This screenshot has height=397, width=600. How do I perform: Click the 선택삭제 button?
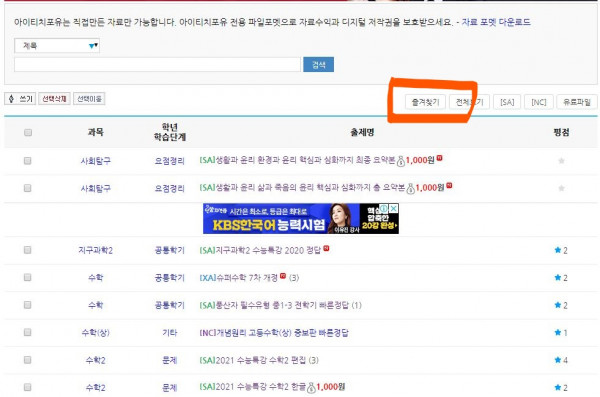(x=54, y=99)
